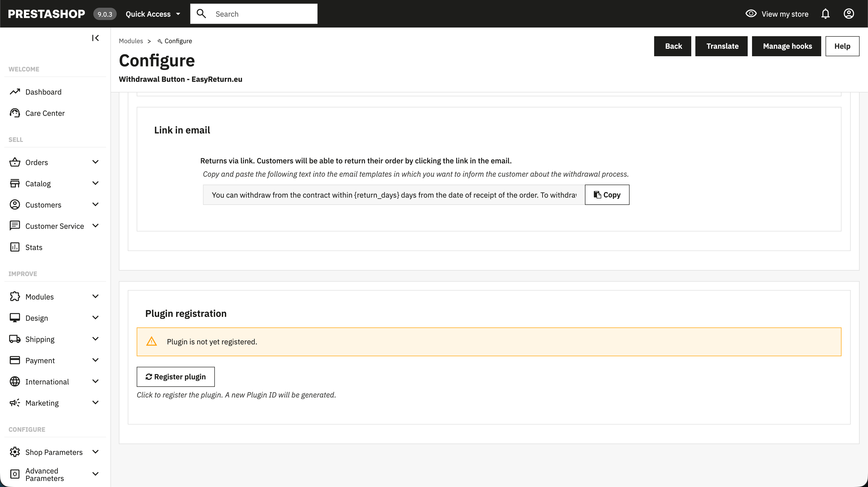
Task: Click the International globe icon
Action: (15, 382)
